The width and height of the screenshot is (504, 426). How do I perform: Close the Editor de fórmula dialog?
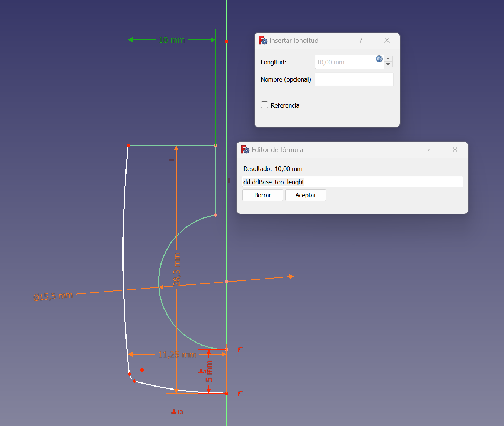click(455, 150)
